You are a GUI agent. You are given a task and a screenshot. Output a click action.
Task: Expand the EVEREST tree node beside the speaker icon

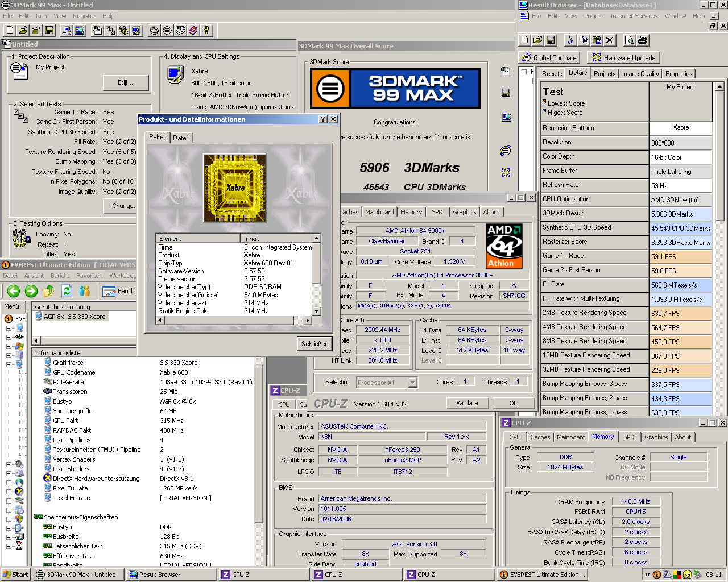9,464
